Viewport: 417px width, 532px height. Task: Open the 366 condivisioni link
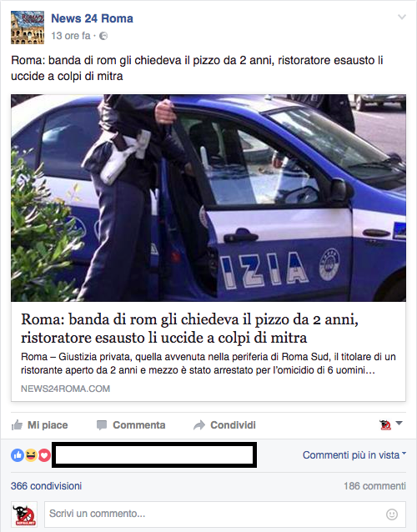pos(46,486)
